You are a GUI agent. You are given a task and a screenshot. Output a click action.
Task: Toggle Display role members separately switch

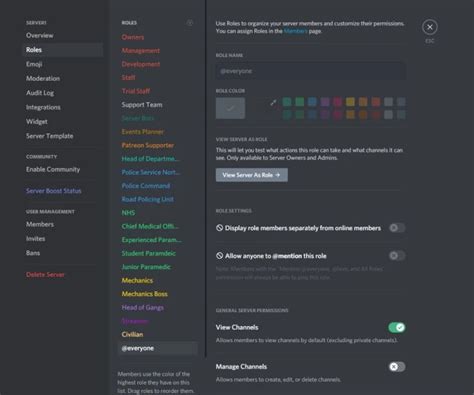click(397, 228)
